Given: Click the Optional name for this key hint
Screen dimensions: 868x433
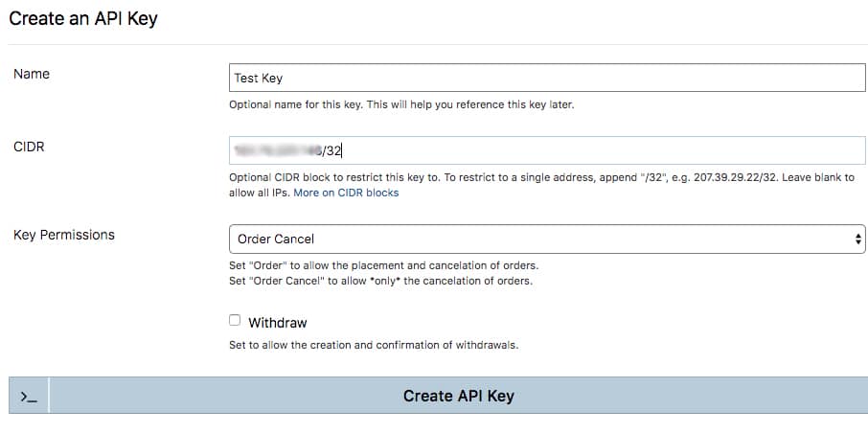Looking at the screenshot, I should coord(401,104).
